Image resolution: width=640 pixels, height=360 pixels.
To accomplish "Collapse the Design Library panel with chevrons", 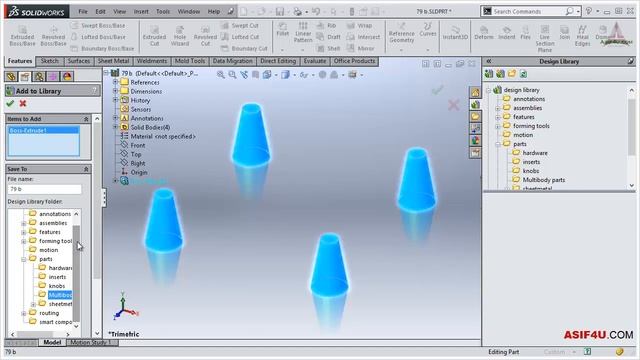I will click(x=489, y=61).
